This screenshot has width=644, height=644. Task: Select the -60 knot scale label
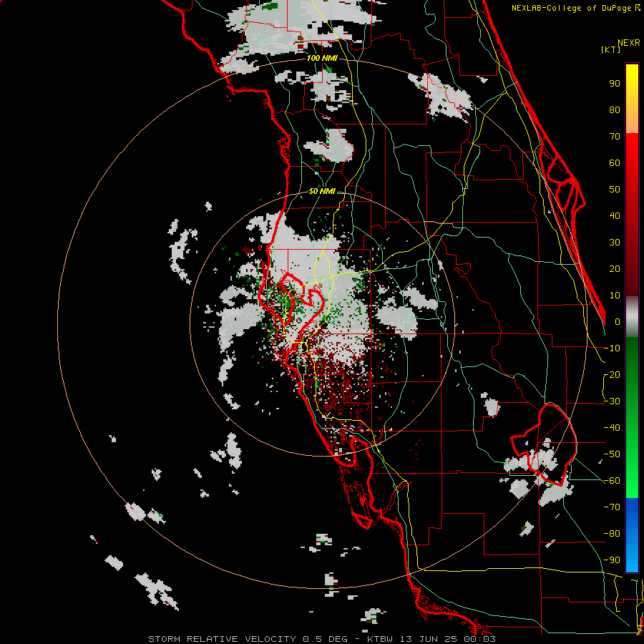(612, 481)
